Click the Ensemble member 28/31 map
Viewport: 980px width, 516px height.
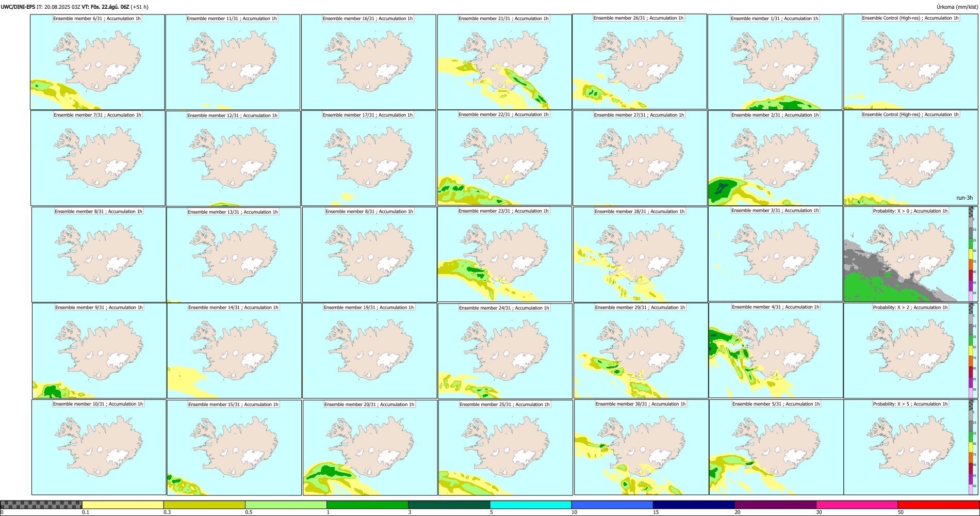[x=640, y=255]
